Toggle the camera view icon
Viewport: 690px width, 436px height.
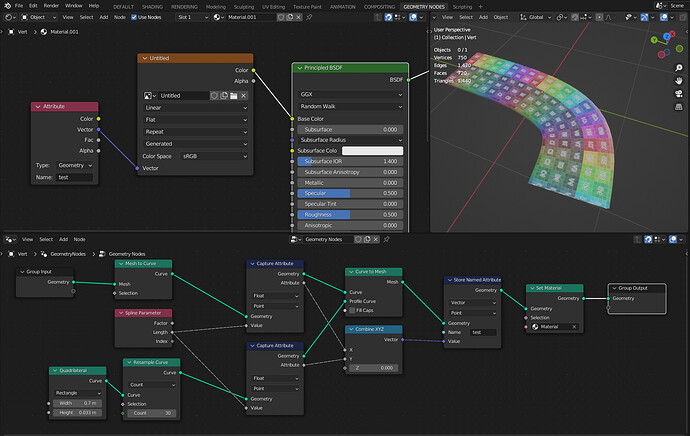pos(679,93)
